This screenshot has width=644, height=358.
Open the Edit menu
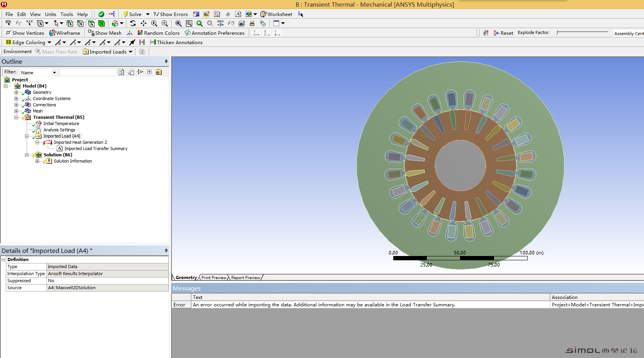coord(21,14)
